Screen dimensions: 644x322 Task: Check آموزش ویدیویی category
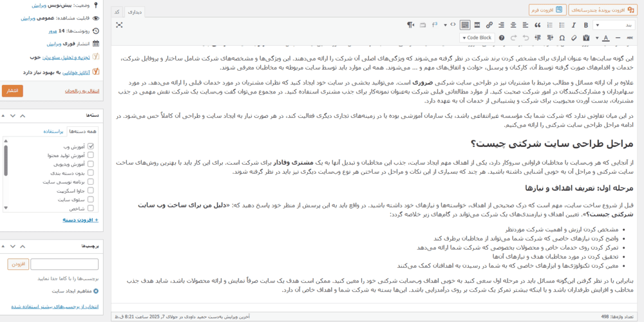click(91, 164)
